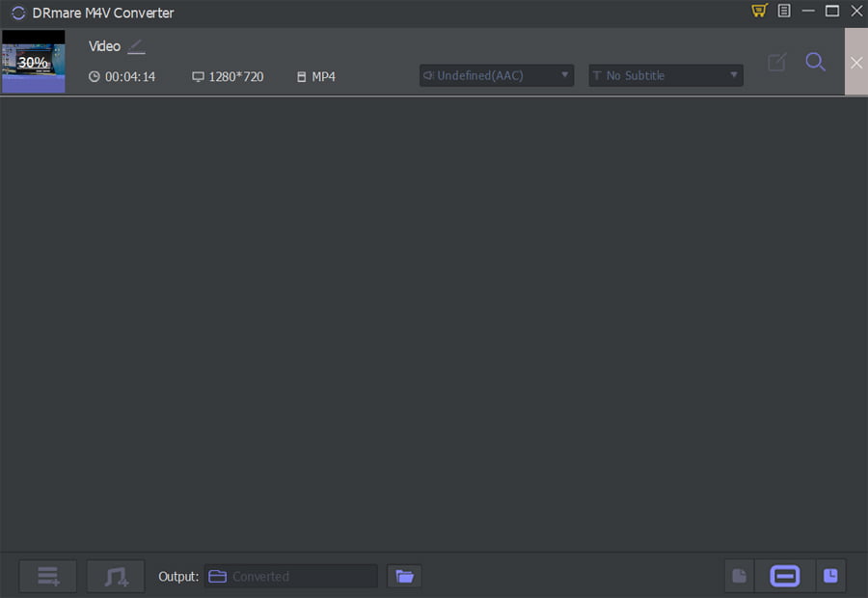Remove the Video item with the X

[x=856, y=62]
